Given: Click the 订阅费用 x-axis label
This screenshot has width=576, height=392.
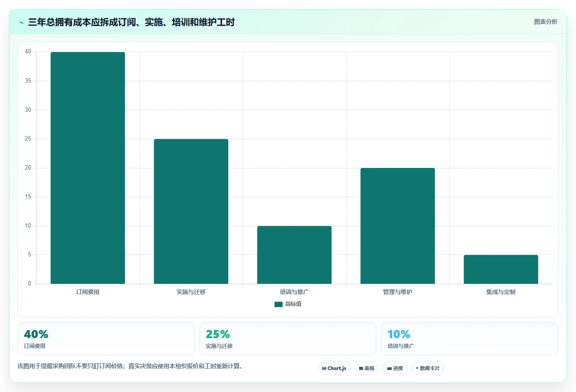Looking at the screenshot, I should click(88, 292).
